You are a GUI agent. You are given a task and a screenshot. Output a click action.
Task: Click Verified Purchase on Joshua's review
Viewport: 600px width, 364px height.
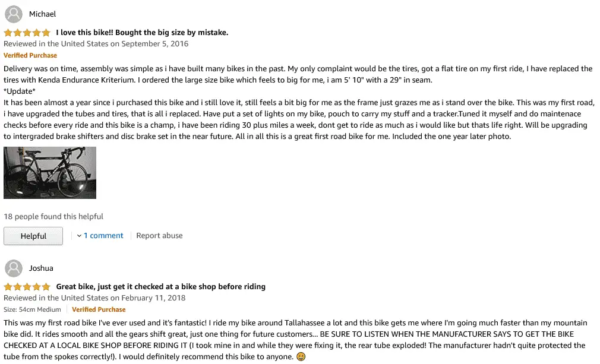[99, 310]
